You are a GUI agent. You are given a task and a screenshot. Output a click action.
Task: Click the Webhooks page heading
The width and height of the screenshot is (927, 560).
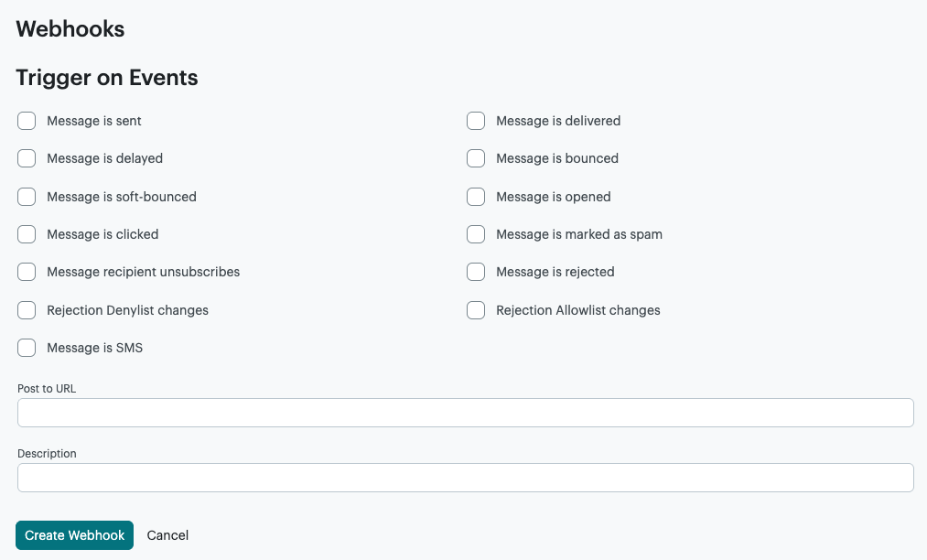coord(70,28)
